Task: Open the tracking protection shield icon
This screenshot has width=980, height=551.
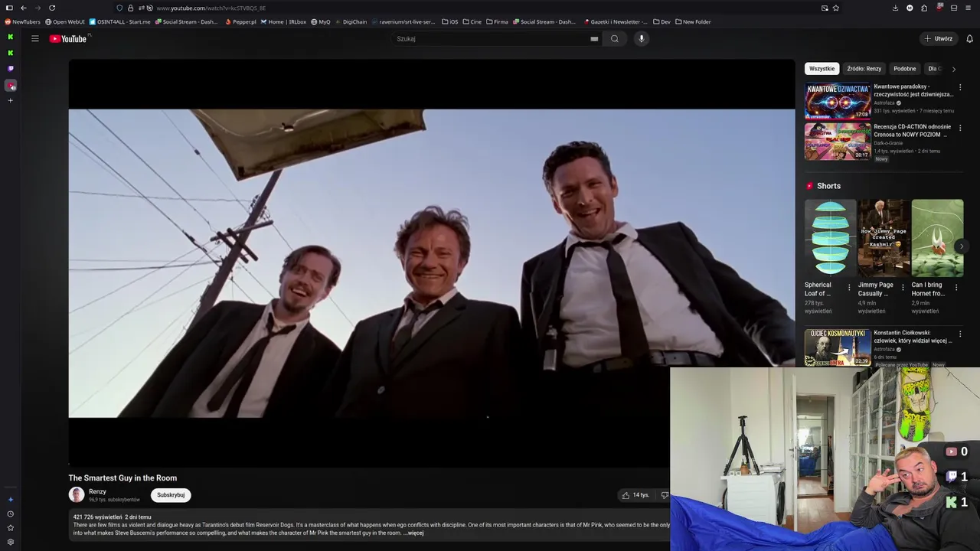Action: (119, 8)
